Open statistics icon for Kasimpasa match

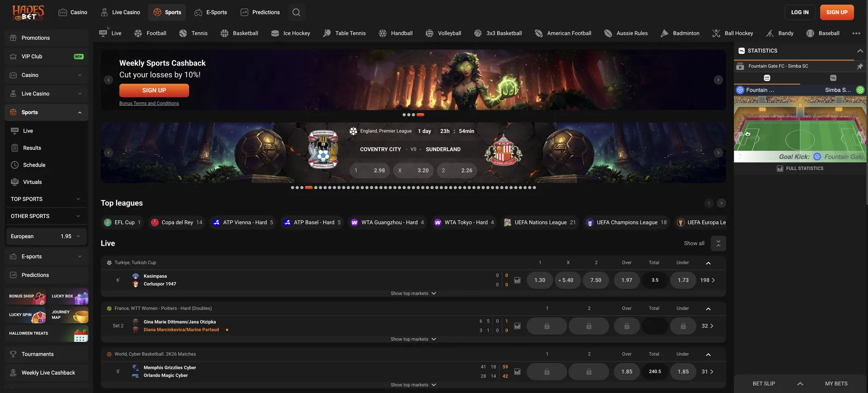pos(517,280)
